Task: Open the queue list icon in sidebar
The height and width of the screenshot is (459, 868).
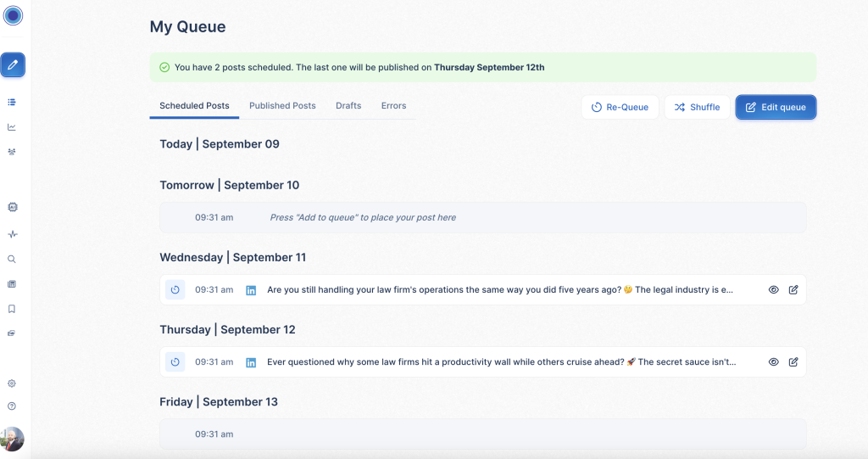Action: click(12, 102)
